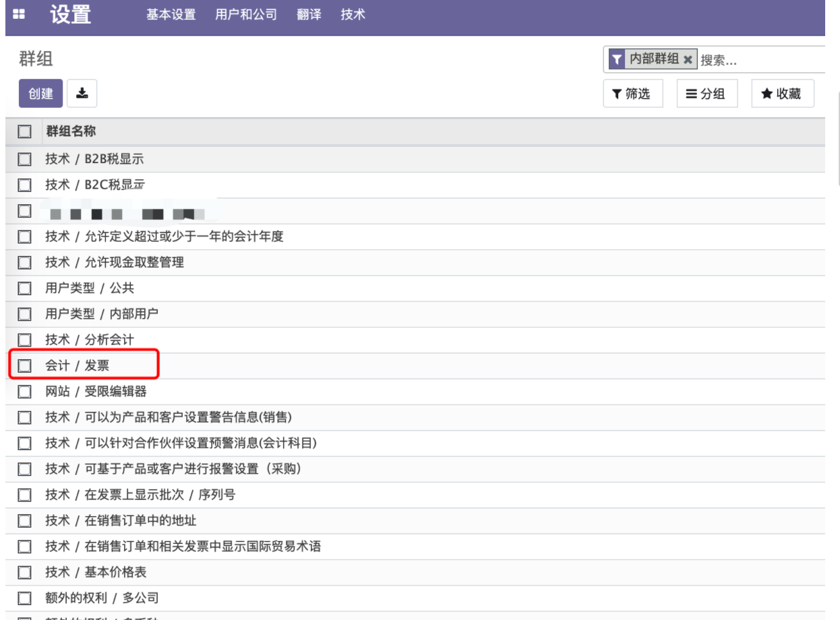Toggle the select-all checkbox in header
This screenshot has width=840, height=620.
tap(25, 131)
